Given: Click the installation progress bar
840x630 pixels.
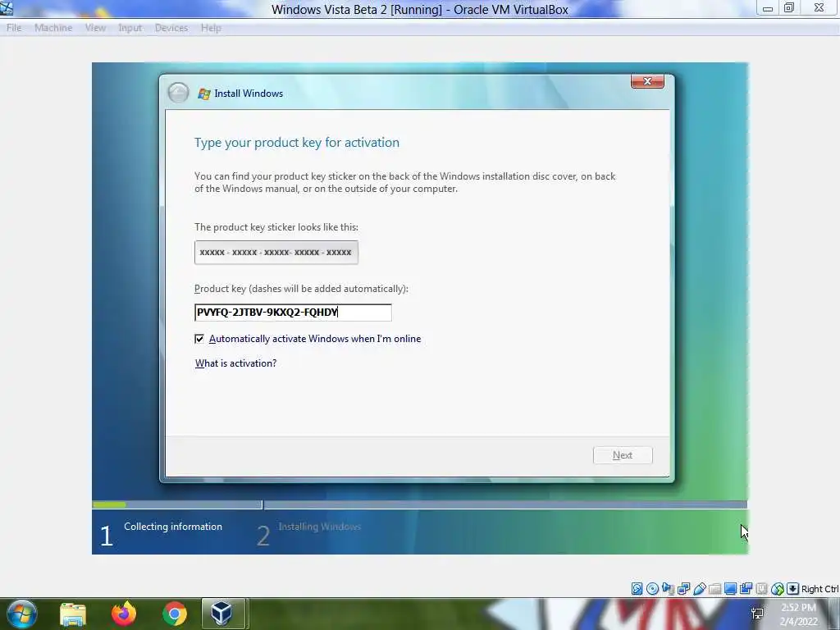Looking at the screenshot, I should point(419,504).
